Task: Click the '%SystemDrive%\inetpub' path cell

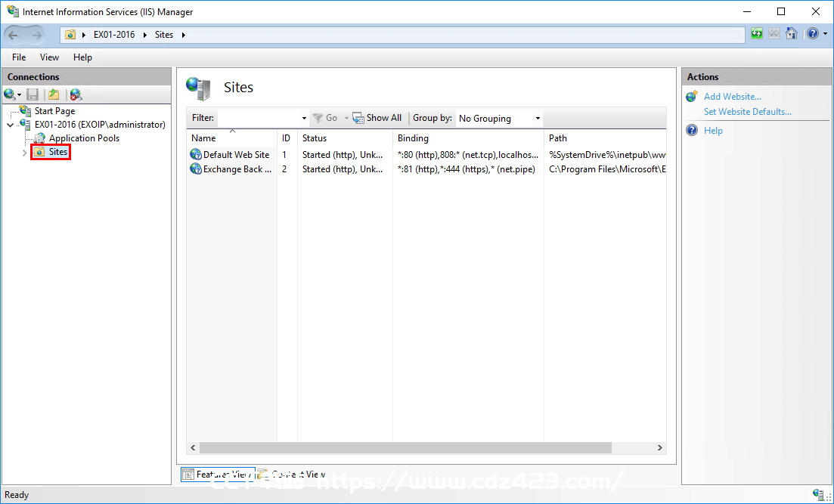Action: click(x=607, y=155)
